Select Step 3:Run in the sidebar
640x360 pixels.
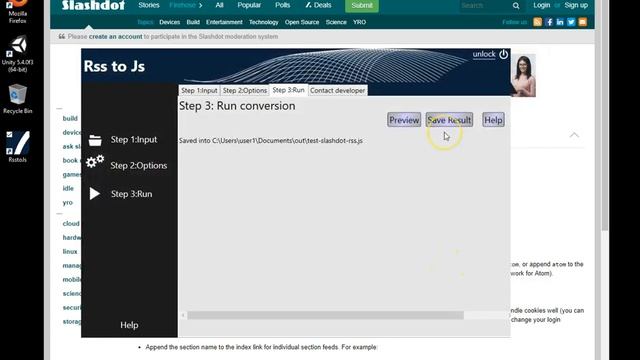pyautogui.click(x=131, y=194)
